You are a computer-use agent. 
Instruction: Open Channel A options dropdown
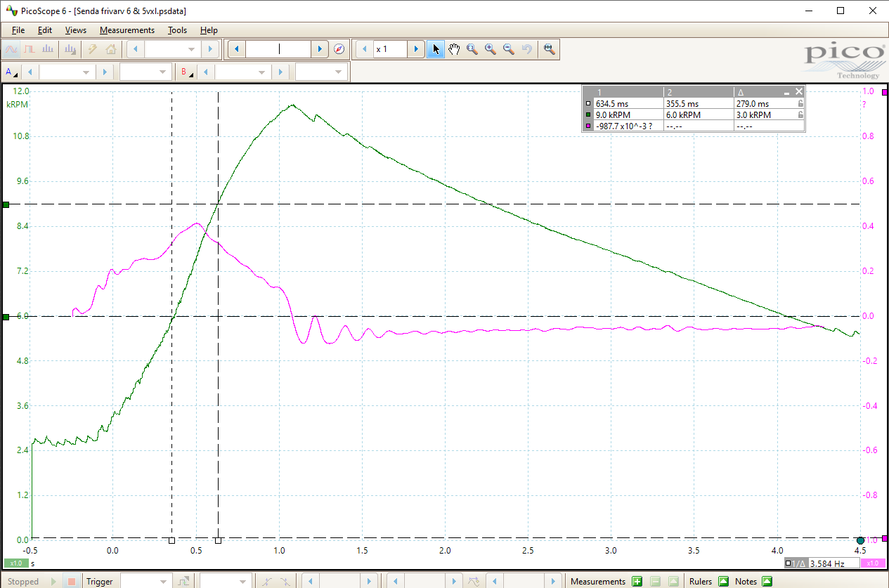pos(12,72)
